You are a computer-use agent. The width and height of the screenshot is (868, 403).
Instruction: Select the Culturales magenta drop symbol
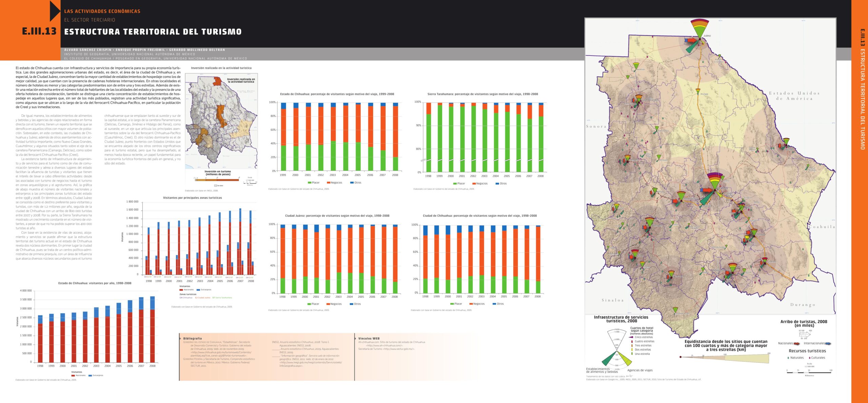coord(810,358)
